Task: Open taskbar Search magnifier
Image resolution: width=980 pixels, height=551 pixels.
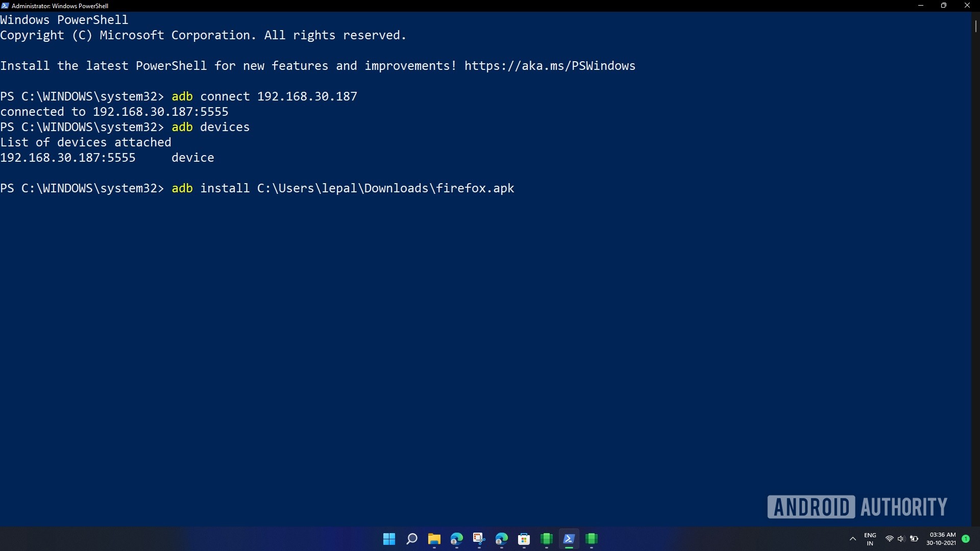Action: [411, 539]
